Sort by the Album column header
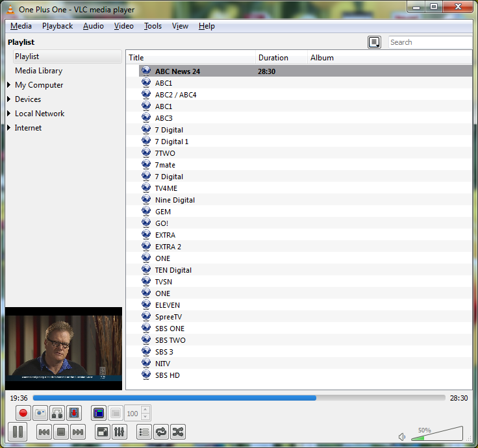 [x=390, y=58]
